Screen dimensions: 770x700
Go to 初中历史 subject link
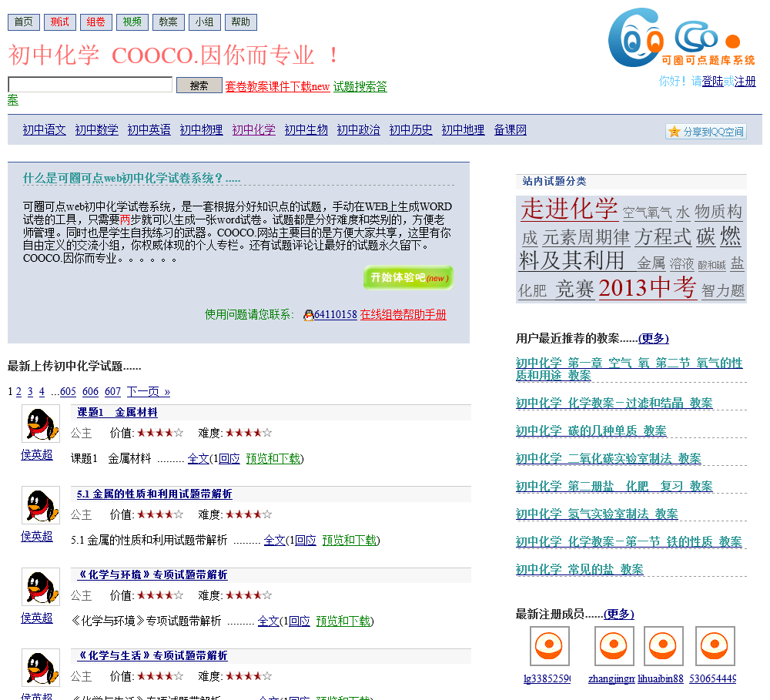coord(411,129)
